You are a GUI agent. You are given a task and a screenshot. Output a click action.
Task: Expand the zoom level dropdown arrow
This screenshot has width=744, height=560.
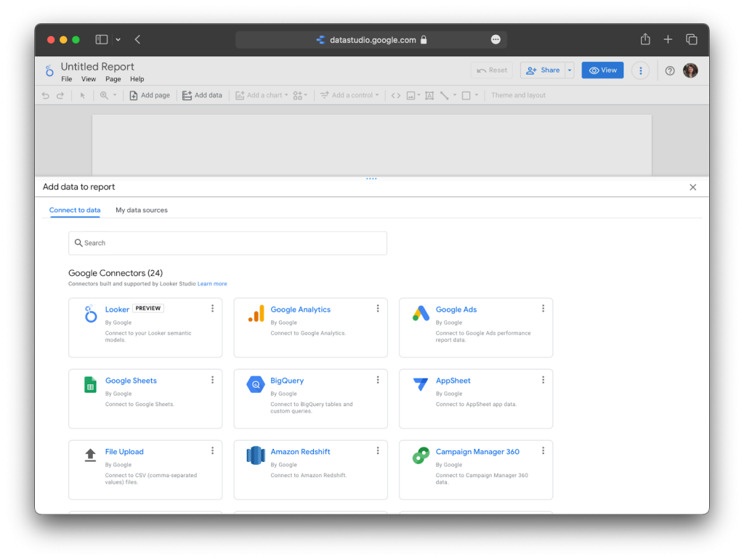point(114,95)
